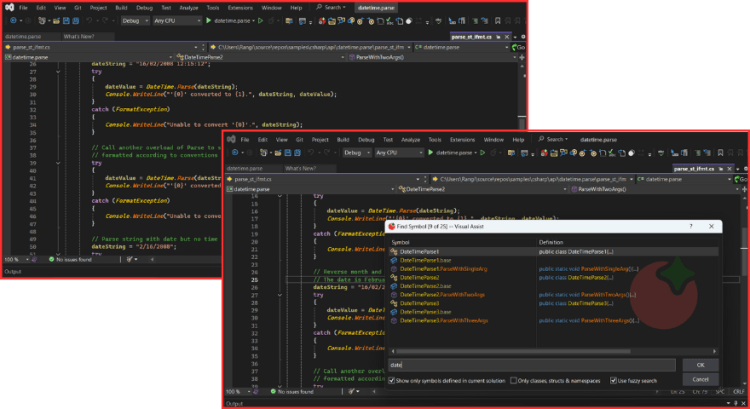Open Debug configuration dropdown in back window
The image size is (750, 409).
135,21
